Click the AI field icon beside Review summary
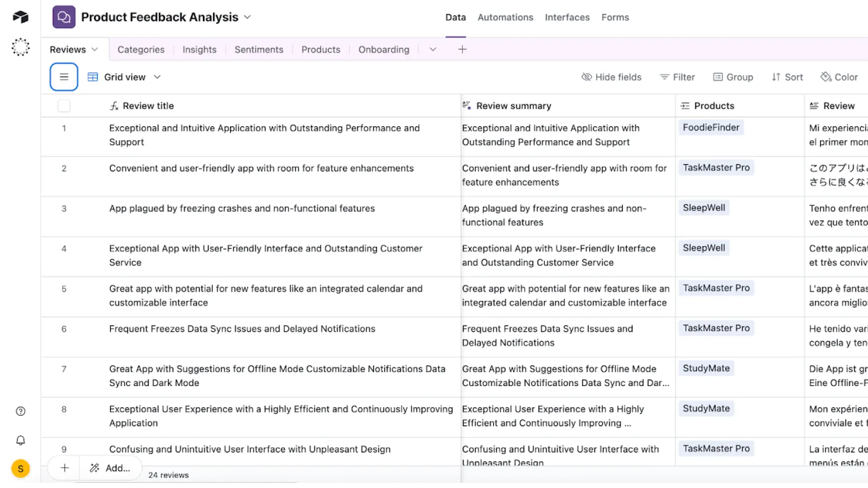868x488 pixels. click(x=467, y=106)
